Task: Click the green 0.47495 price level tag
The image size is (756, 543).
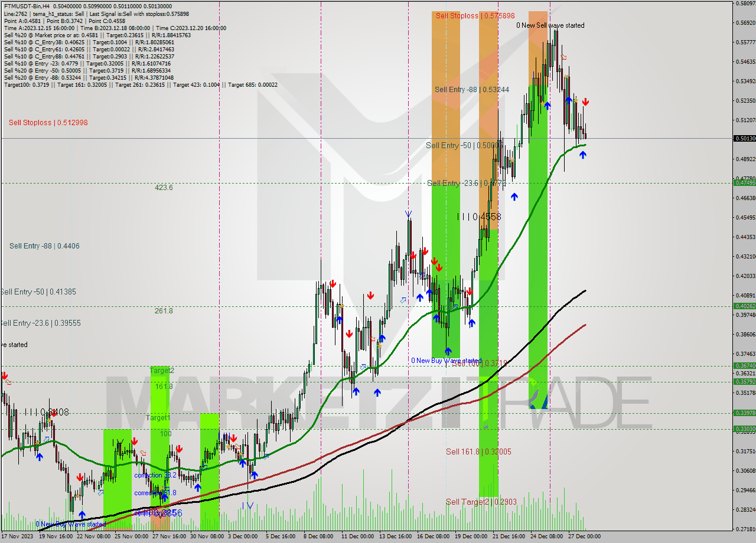Action: (744, 182)
